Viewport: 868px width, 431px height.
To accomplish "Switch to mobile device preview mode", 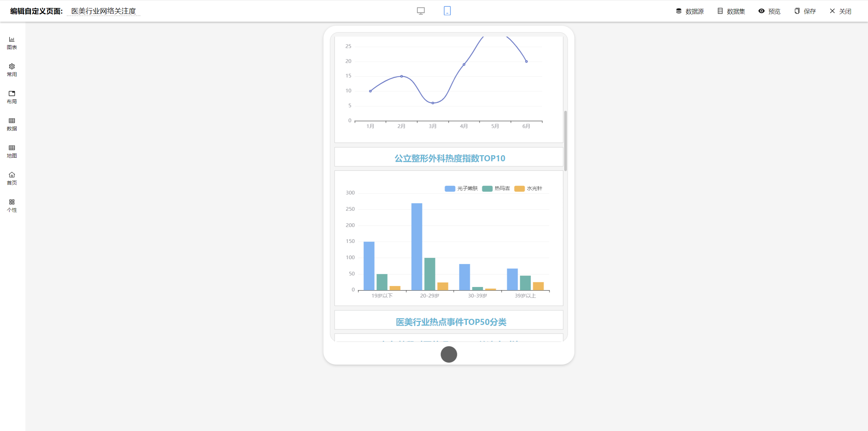I will tap(447, 11).
